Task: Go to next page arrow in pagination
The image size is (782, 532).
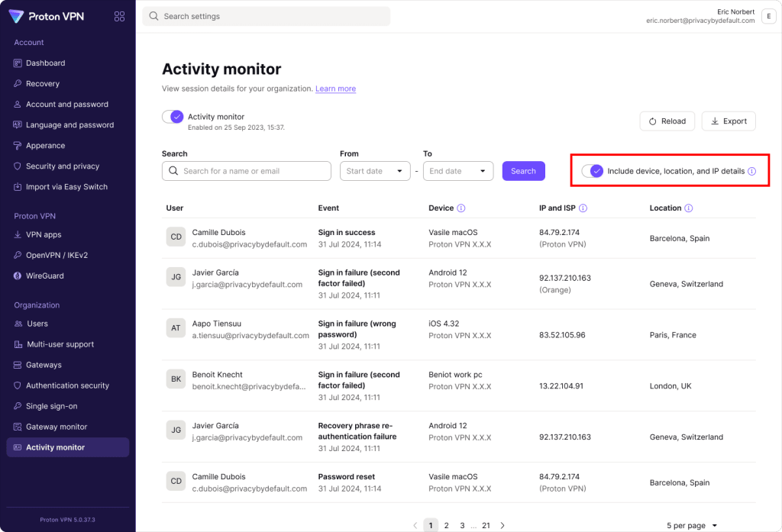Action: click(502, 525)
